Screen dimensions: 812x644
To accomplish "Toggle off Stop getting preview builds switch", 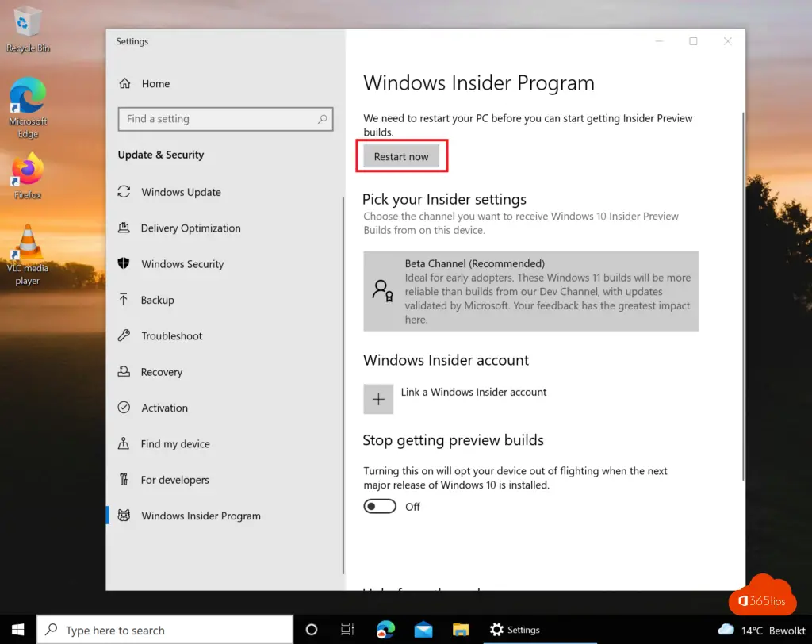I will 380,505.
